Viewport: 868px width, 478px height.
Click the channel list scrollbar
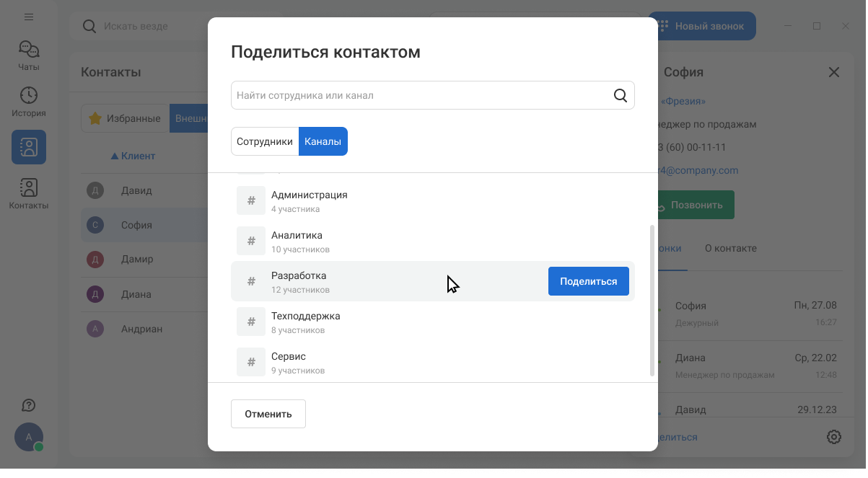(652, 299)
